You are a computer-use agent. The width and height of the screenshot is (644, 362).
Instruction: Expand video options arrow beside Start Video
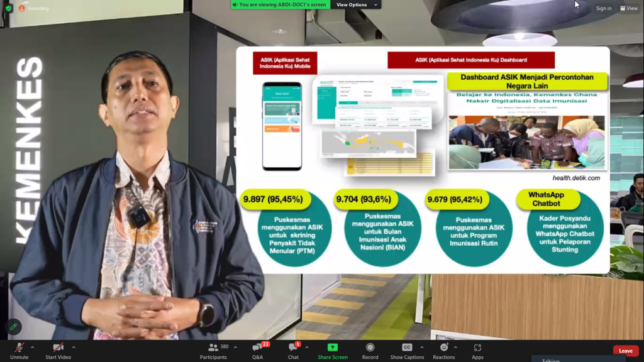[x=74, y=347]
